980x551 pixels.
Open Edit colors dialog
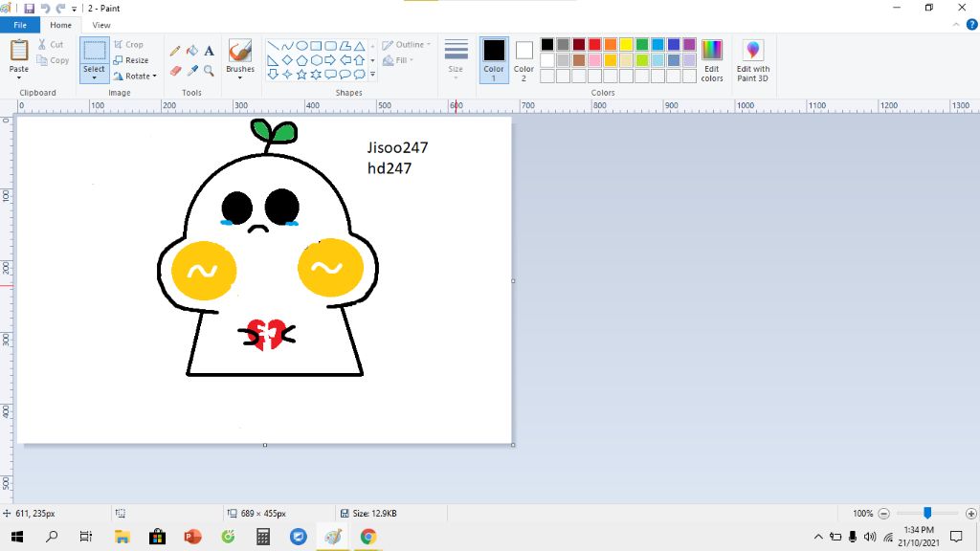[x=712, y=60]
